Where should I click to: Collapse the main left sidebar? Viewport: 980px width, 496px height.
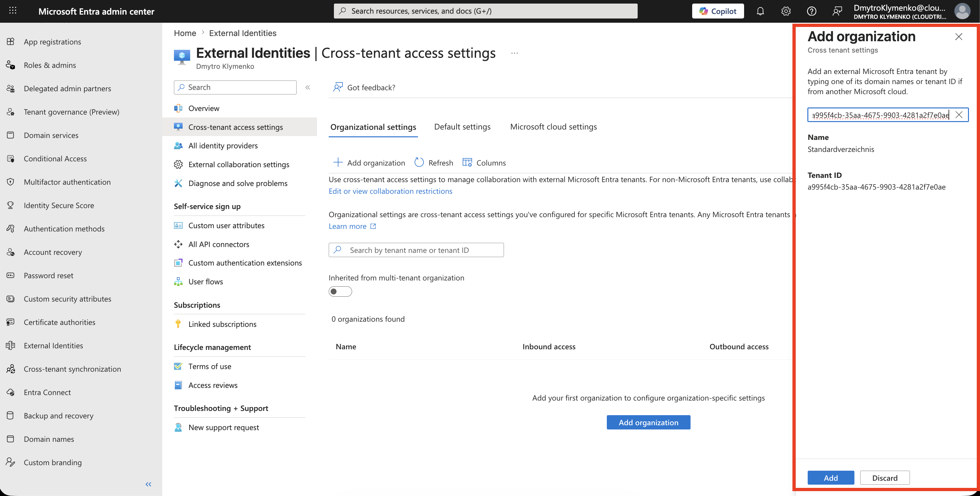[x=148, y=484]
